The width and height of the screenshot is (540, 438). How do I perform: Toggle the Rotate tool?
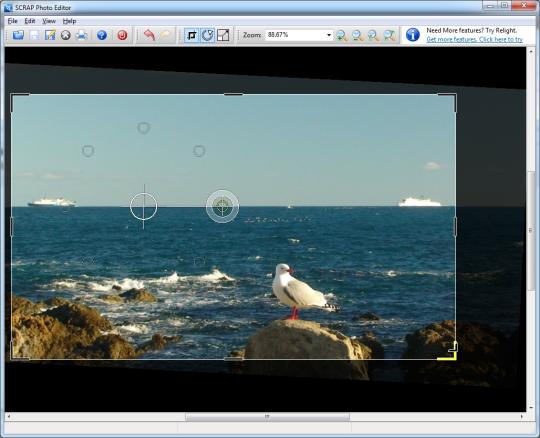(x=207, y=35)
